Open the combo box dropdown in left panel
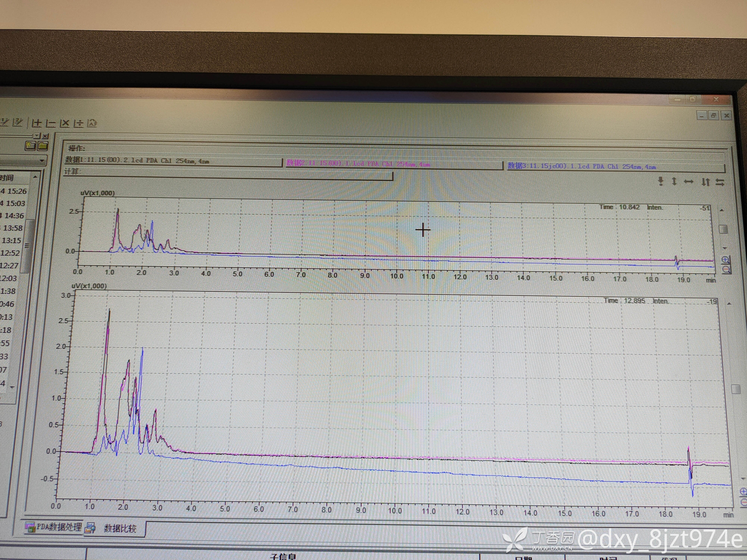 42,160
